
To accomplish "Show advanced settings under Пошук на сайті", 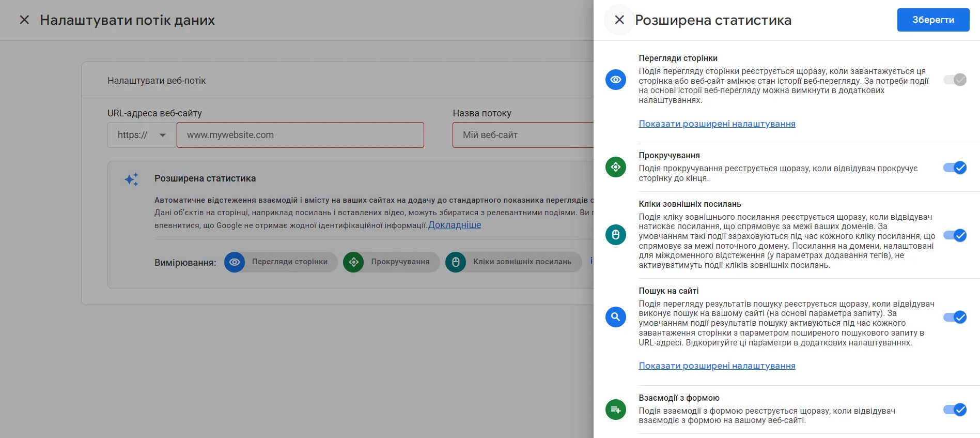I will (x=717, y=366).
